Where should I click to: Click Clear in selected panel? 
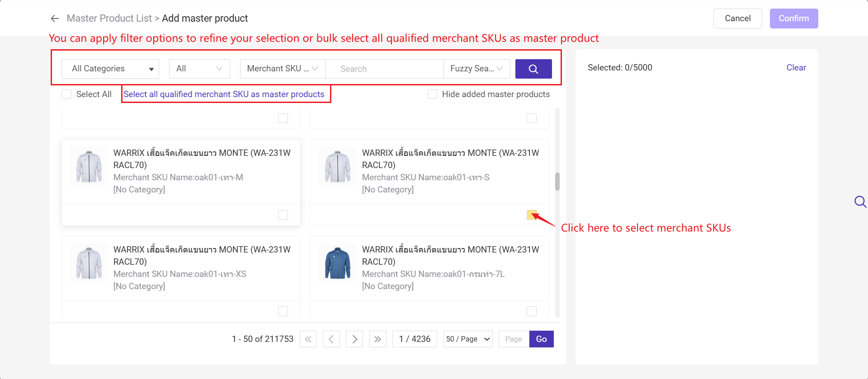coord(796,67)
